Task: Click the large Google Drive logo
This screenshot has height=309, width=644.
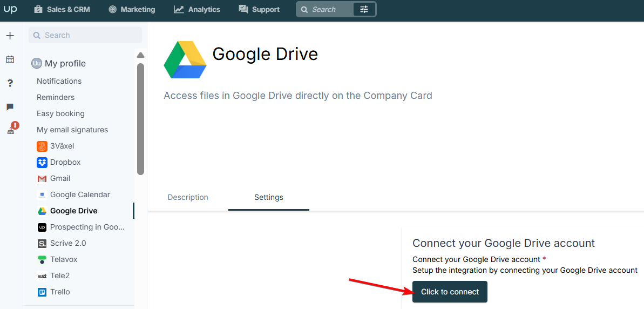Action: tap(185, 59)
